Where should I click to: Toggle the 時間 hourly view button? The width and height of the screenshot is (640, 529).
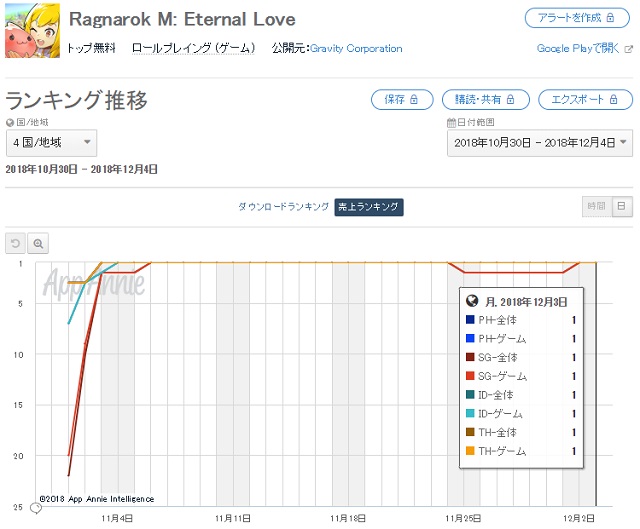(x=597, y=206)
